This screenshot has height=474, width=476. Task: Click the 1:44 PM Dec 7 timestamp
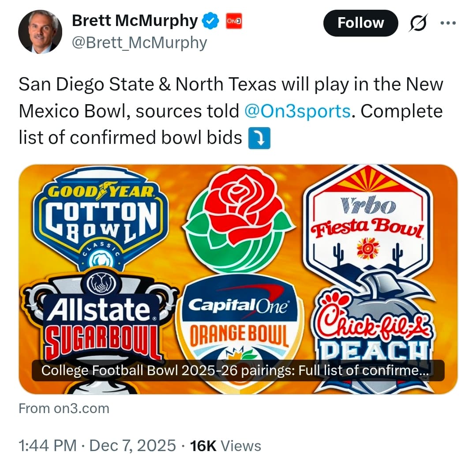[x=97, y=446]
